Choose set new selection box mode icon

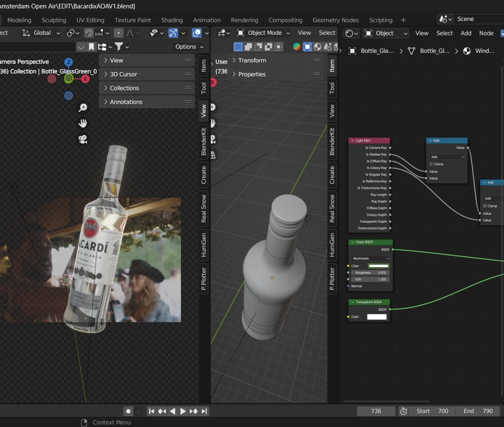(238, 47)
